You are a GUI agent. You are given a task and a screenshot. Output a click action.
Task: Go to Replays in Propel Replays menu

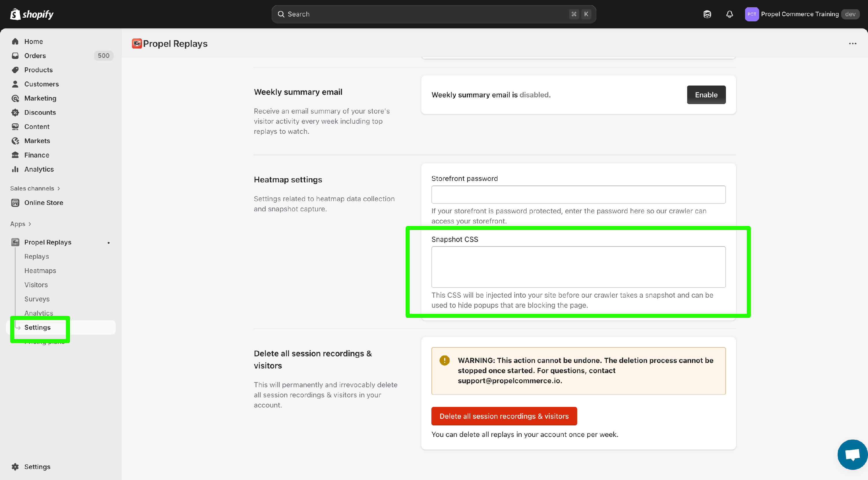tap(36, 257)
